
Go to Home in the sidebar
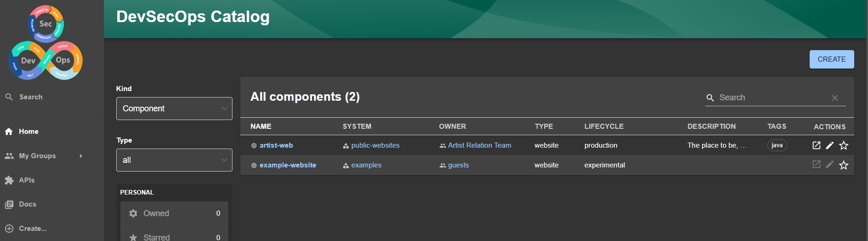coord(28,132)
